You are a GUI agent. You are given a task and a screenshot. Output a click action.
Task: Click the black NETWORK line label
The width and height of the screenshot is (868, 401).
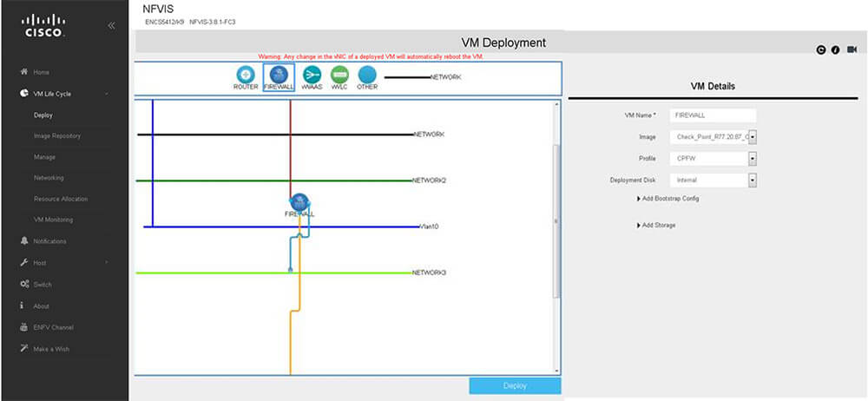pyautogui.click(x=429, y=134)
